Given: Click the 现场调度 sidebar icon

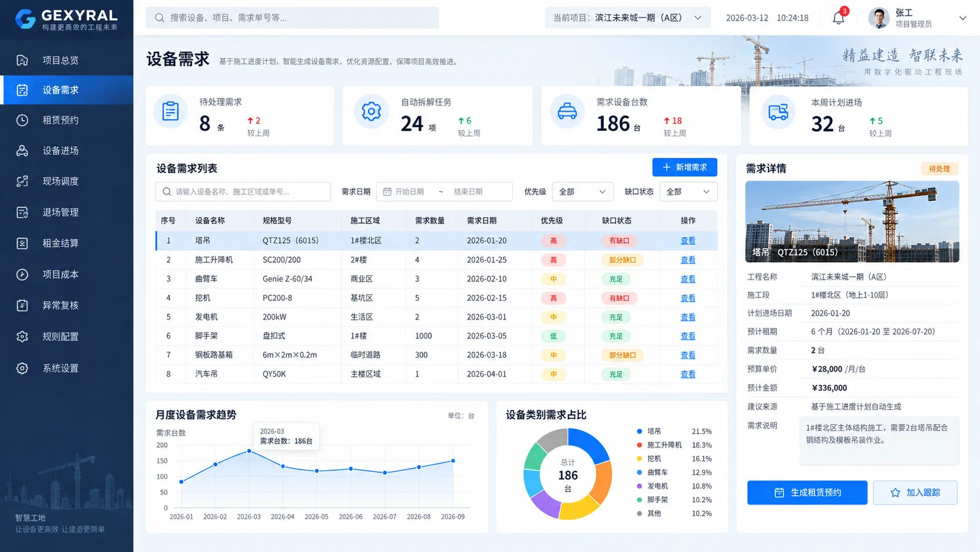Looking at the screenshot, I should pos(22,181).
